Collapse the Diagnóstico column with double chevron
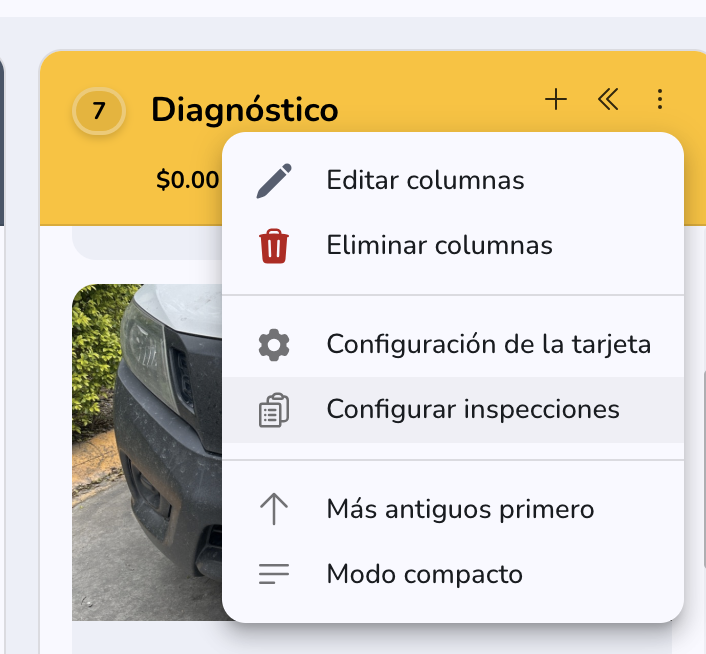This screenshot has width=706, height=654. (x=608, y=99)
